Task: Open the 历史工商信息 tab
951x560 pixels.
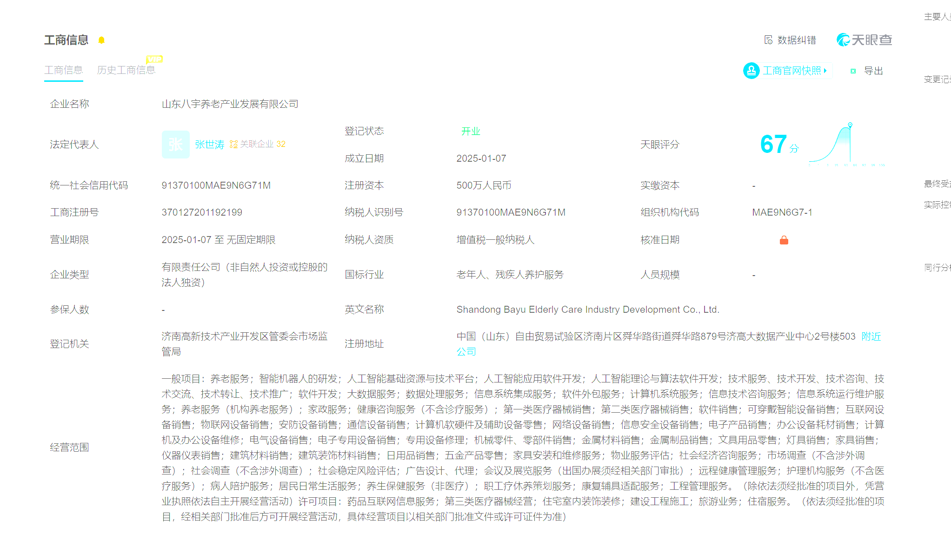Action: point(126,70)
